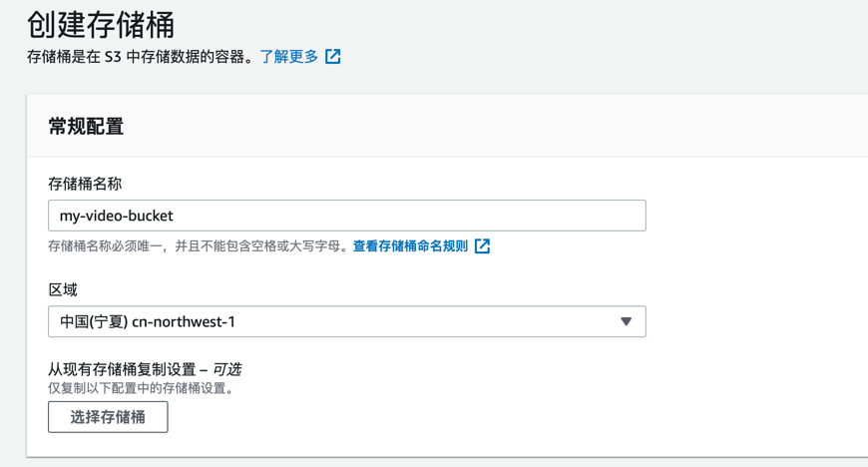The width and height of the screenshot is (868, 467).
Task: Click the 选择存储桶 button
Action: point(108,417)
